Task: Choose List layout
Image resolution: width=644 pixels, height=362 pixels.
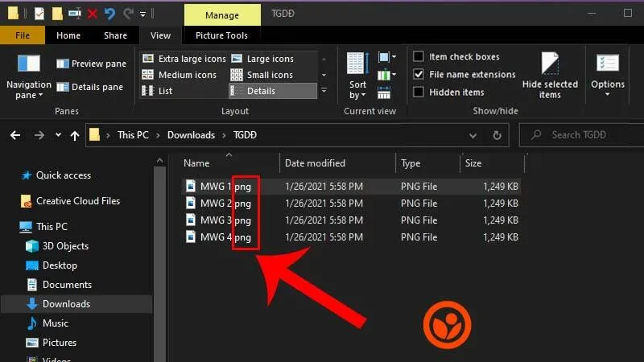Action: [157, 91]
